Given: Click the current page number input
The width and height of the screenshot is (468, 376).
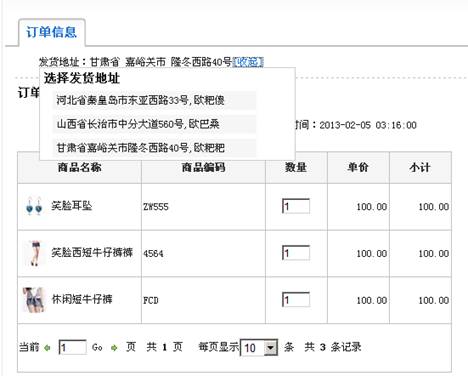Looking at the screenshot, I should click(x=73, y=348).
